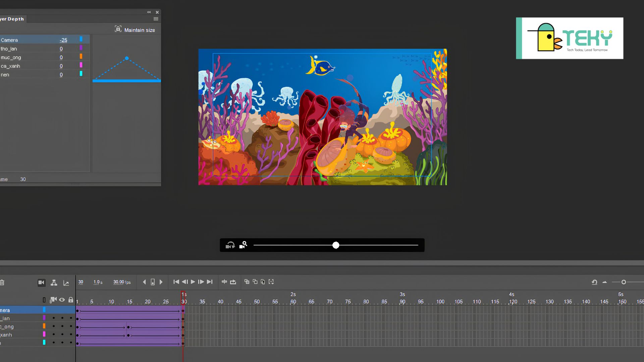Image resolution: width=644 pixels, height=362 pixels.
Task: Lock the muc_ong layer in timeline
Action: 71,326
